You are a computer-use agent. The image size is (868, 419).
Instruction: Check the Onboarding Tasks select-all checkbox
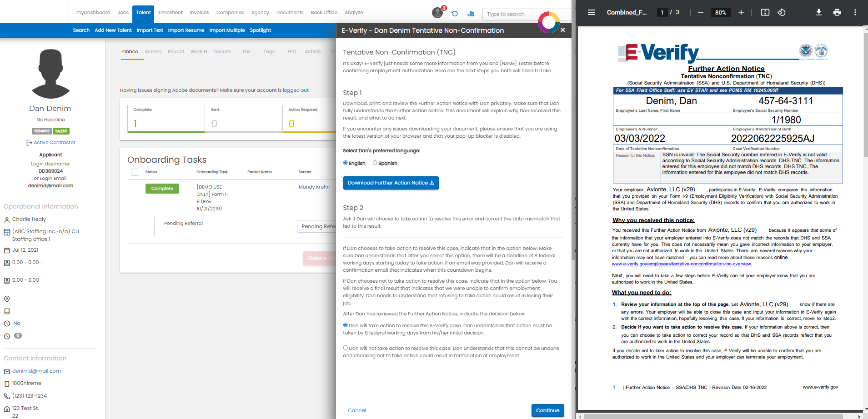[135, 172]
